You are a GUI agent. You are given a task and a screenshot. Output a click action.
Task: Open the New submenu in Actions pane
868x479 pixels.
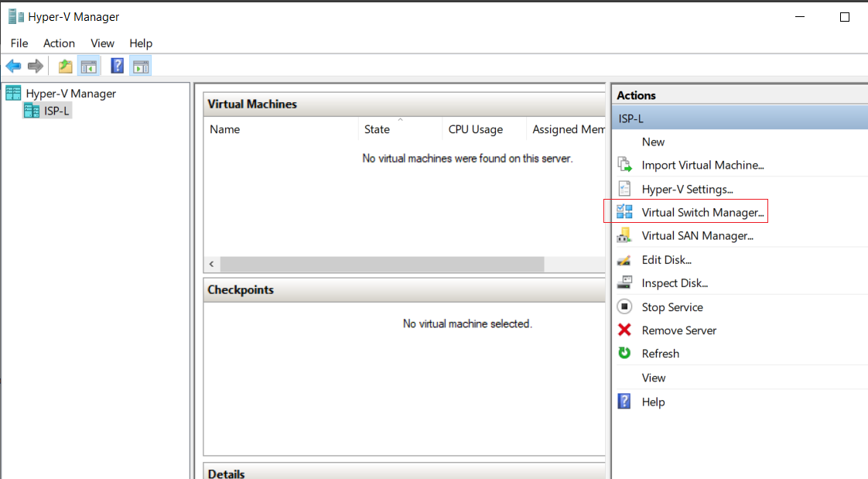653,142
